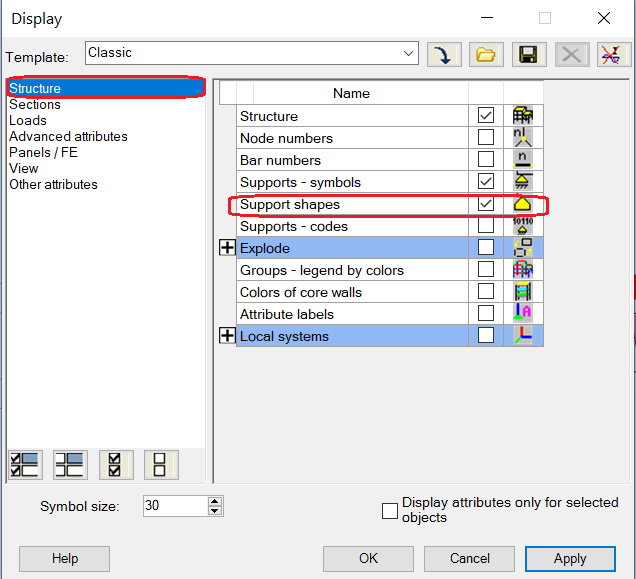Tick the Local systems checkbox

coord(486,335)
